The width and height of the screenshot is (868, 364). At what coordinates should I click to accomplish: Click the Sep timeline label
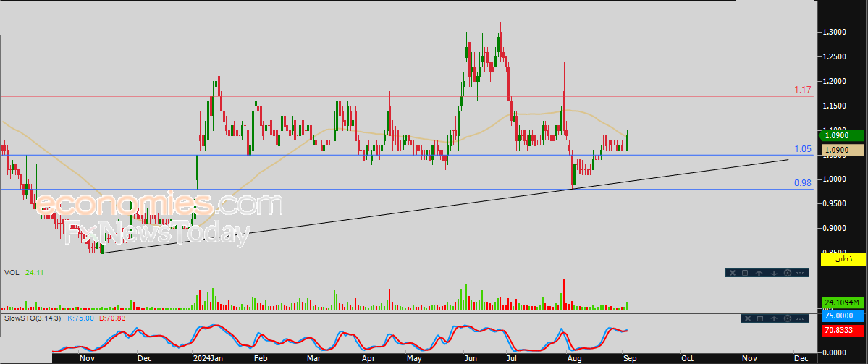point(631,358)
